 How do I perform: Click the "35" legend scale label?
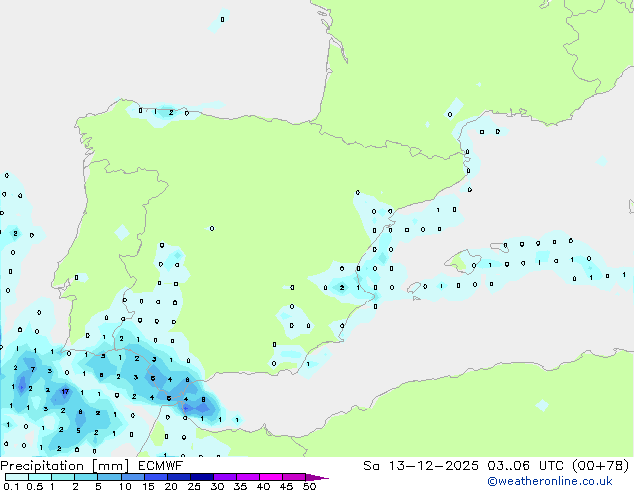tap(240, 486)
